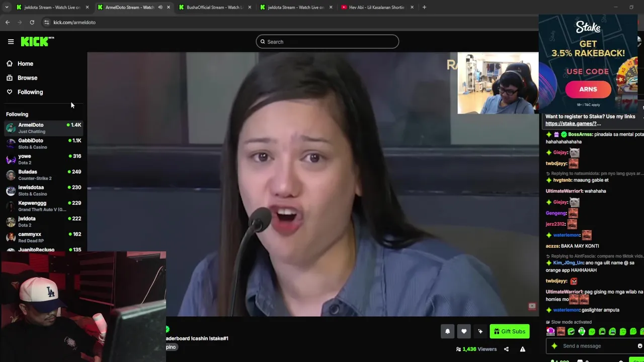Open the hamburger sidebar menu
The image size is (644, 362).
11,42
